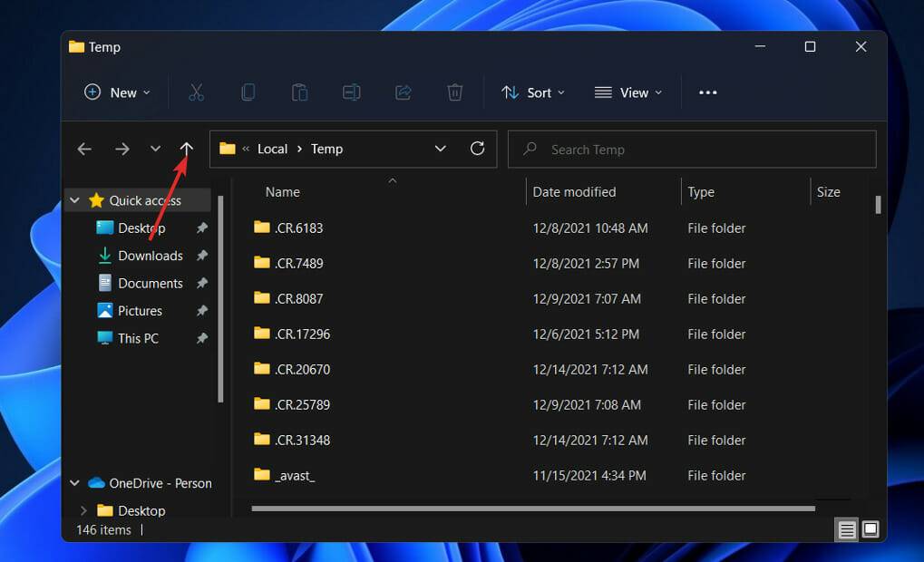The width and height of the screenshot is (924, 562).
Task: Expand the address bar history dropdown
Action: (x=441, y=149)
